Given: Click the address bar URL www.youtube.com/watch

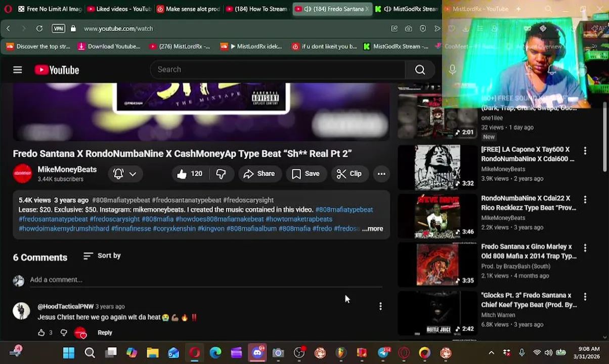Looking at the screenshot, I should 118,29.
